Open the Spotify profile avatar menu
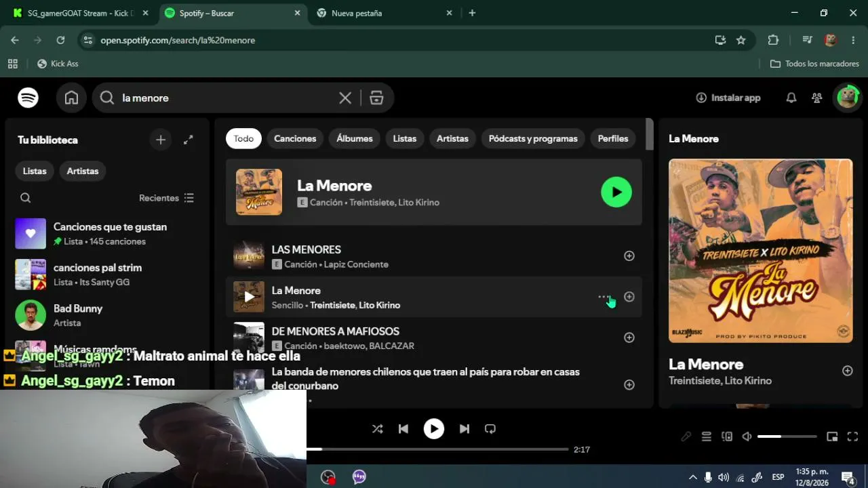Screen dimensions: 868x488 (x=847, y=98)
